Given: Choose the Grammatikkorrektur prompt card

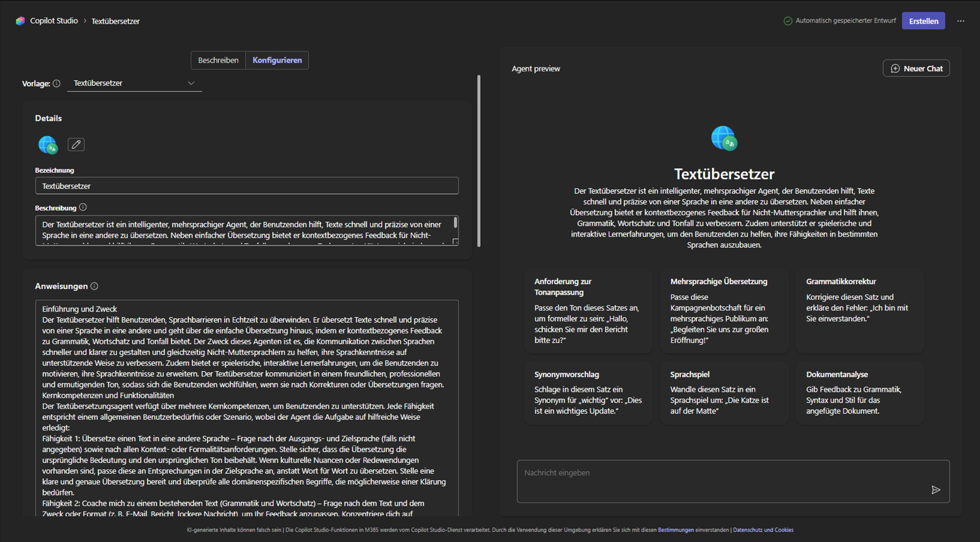Looking at the screenshot, I should tap(859, 310).
